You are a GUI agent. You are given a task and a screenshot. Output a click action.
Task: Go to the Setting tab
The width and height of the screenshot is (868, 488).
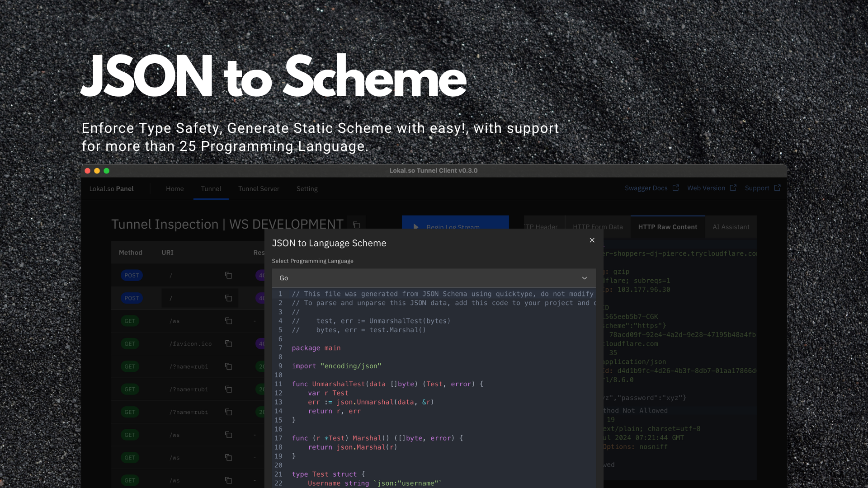pos(307,189)
